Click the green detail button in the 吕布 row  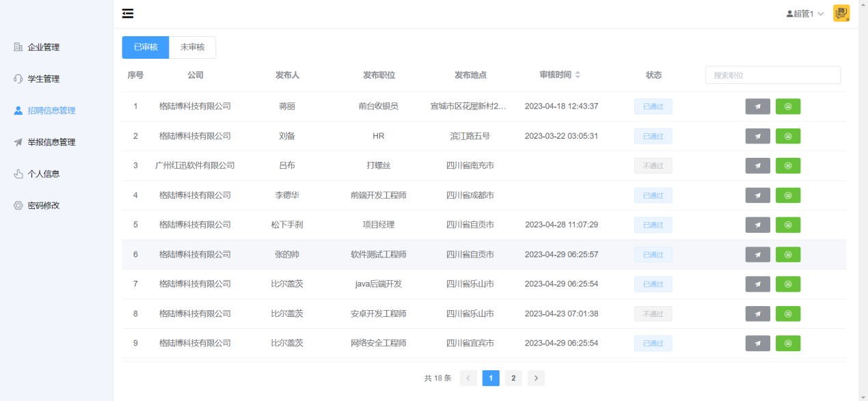(788, 165)
